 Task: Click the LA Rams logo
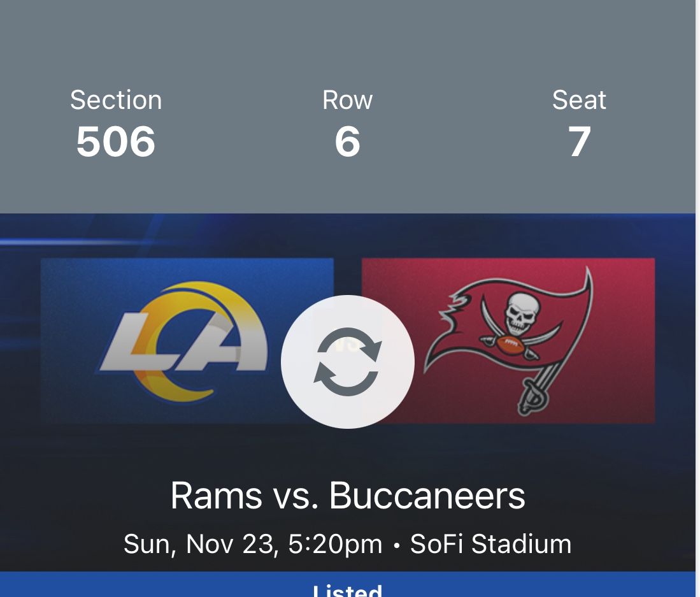tap(185, 341)
